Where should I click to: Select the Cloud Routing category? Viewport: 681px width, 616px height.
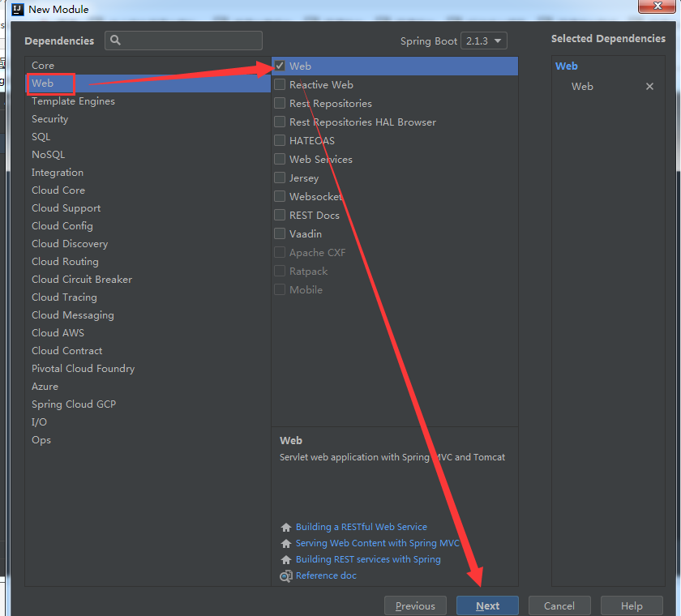coord(148,261)
